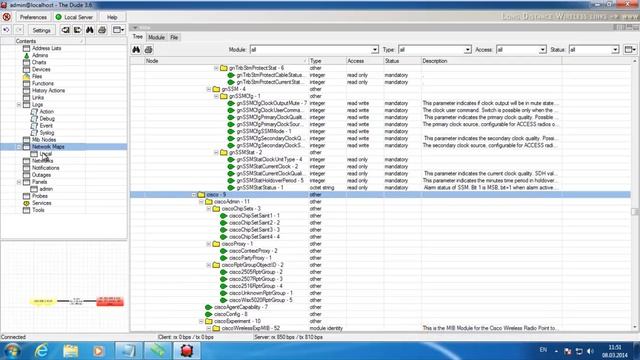The height and width of the screenshot is (360, 640).
Task: Open the Access filter dropdown
Action: coord(542,50)
